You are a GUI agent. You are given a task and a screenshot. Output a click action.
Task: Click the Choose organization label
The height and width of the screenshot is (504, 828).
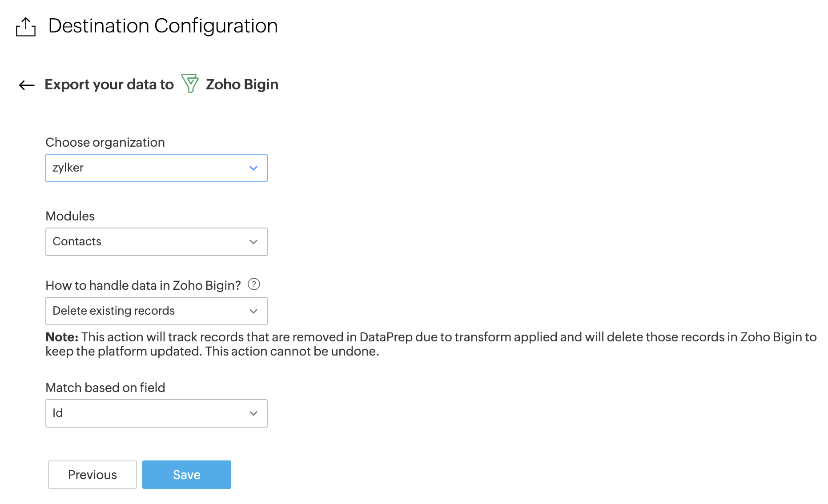(x=105, y=142)
